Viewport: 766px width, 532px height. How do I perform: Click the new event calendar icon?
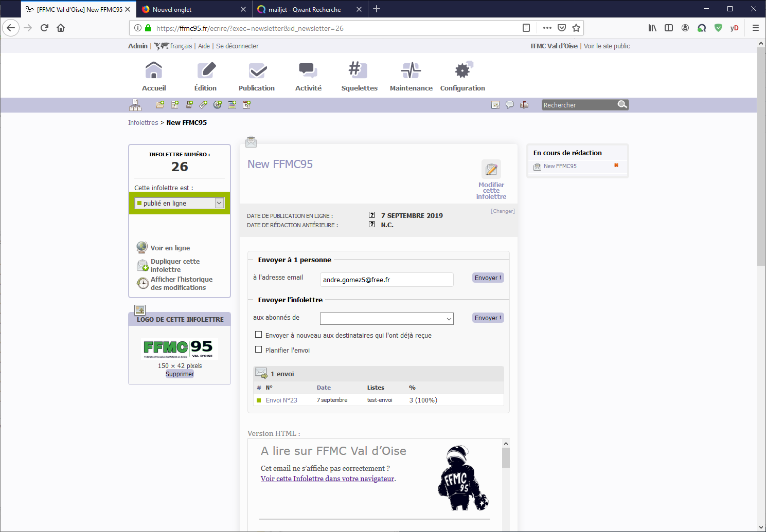(247, 105)
